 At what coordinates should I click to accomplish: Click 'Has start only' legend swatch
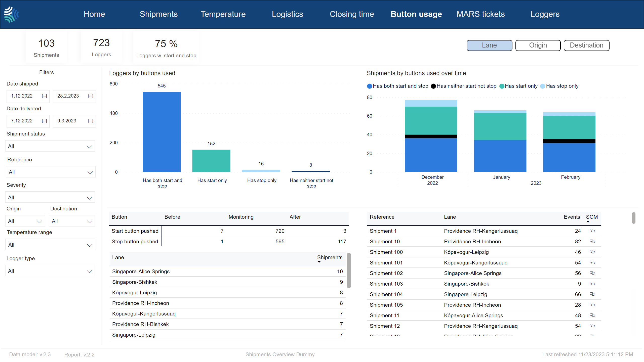click(x=502, y=86)
